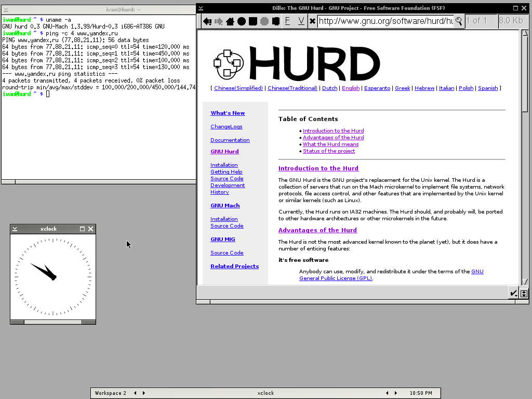Open the home page with the Home icon
532x399 pixels.
[230, 21]
